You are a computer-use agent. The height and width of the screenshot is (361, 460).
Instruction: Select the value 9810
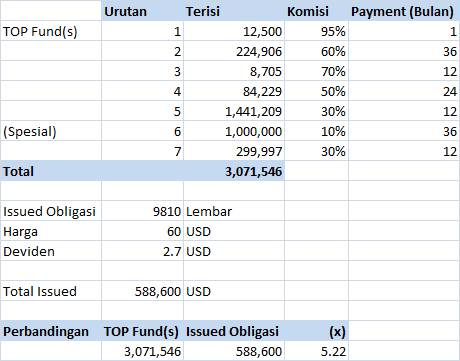[142, 211]
